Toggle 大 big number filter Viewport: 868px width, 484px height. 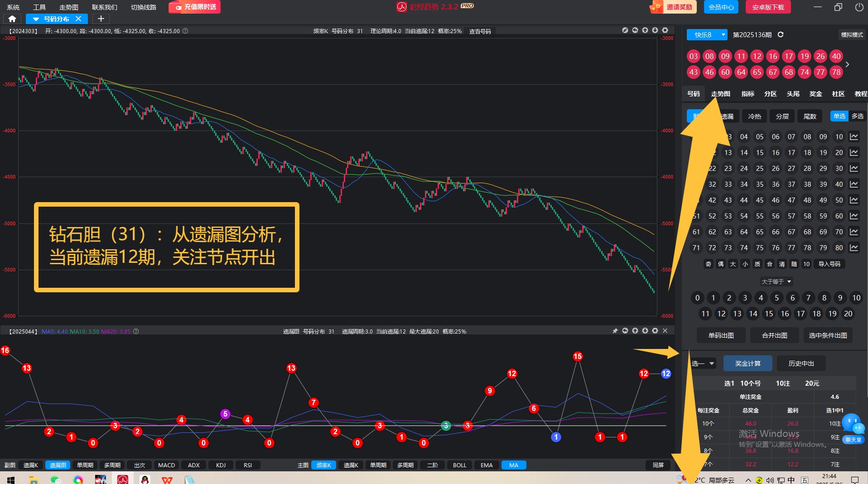(x=733, y=264)
